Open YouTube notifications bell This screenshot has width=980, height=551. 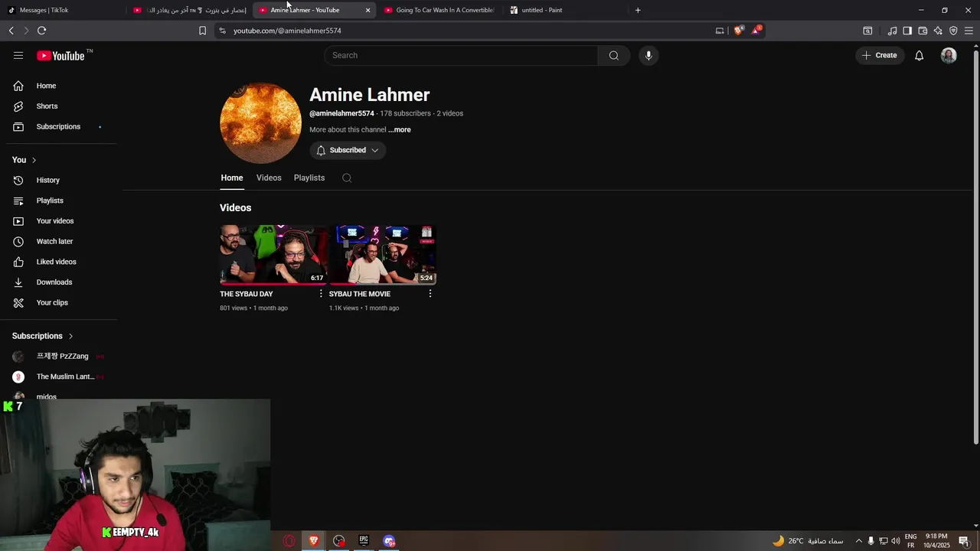click(919, 55)
